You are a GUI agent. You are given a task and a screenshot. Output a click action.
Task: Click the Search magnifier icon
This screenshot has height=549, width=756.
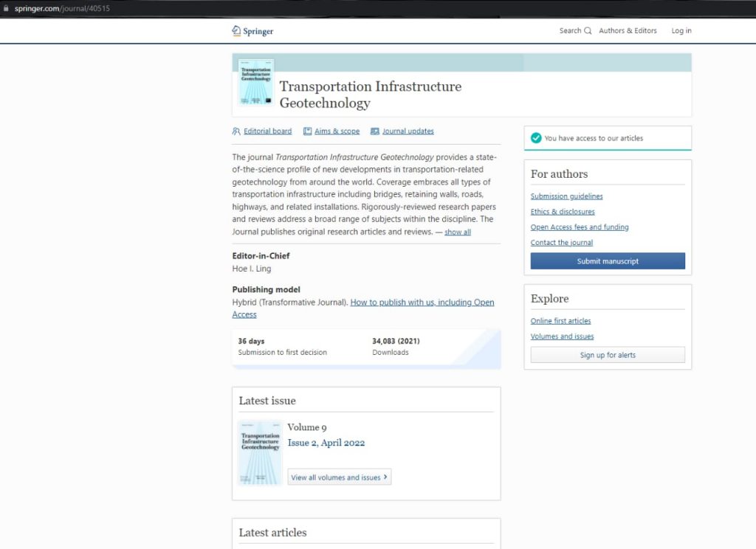pyautogui.click(x=588, y=31)
